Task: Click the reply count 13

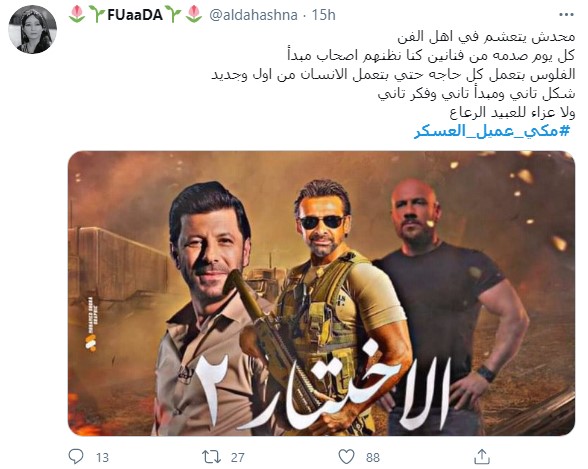Action: coord(102,457)
